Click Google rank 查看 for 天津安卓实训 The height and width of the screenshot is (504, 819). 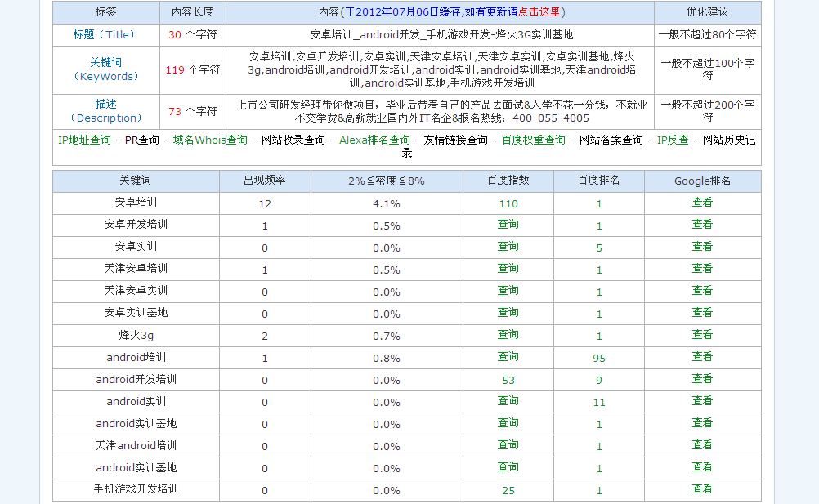click(702, 290)
